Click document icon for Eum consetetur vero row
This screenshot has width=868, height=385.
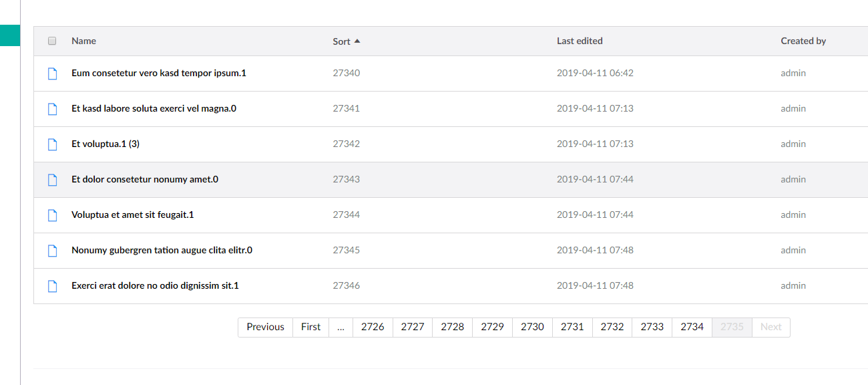[x=53, y=74]
